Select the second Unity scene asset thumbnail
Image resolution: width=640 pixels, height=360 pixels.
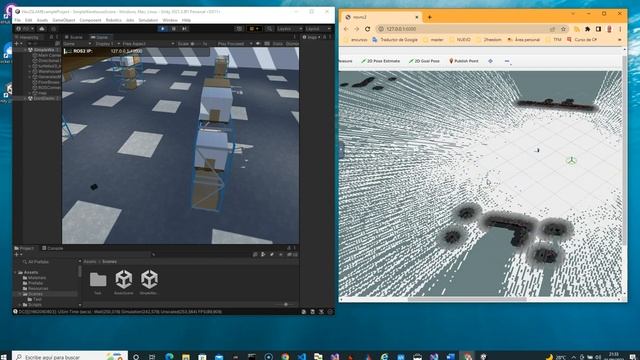tap(149, 279)
